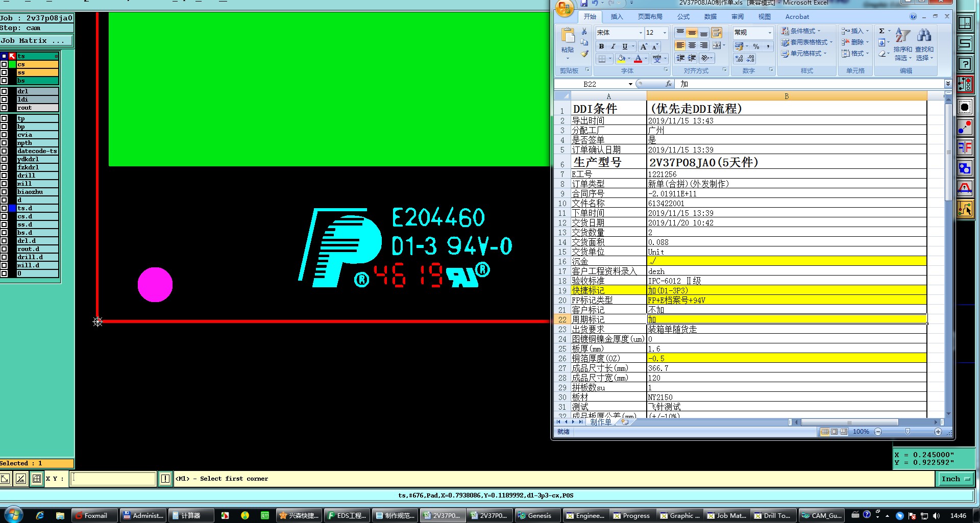Open Find and Select binoculars icon
The width and height of the screenshot is (980, 523).
pyautogui.click(x=924, y=35)
